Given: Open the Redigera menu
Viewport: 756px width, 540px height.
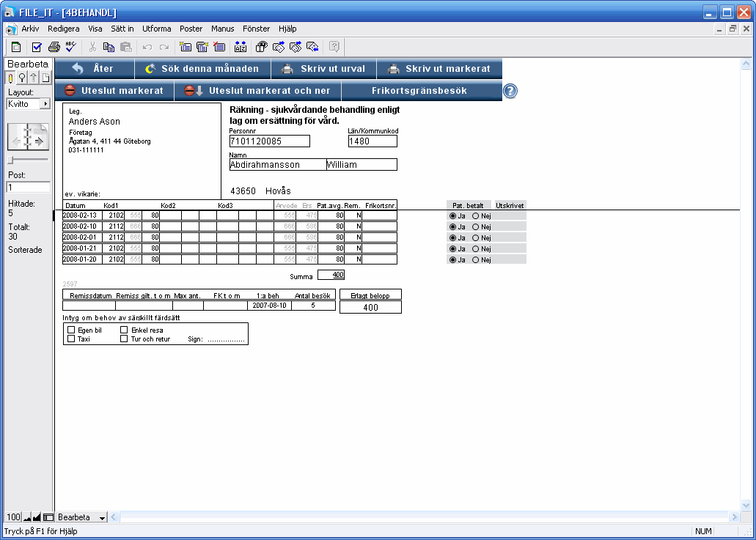Looking at the screenshot, I should [64, 29].
